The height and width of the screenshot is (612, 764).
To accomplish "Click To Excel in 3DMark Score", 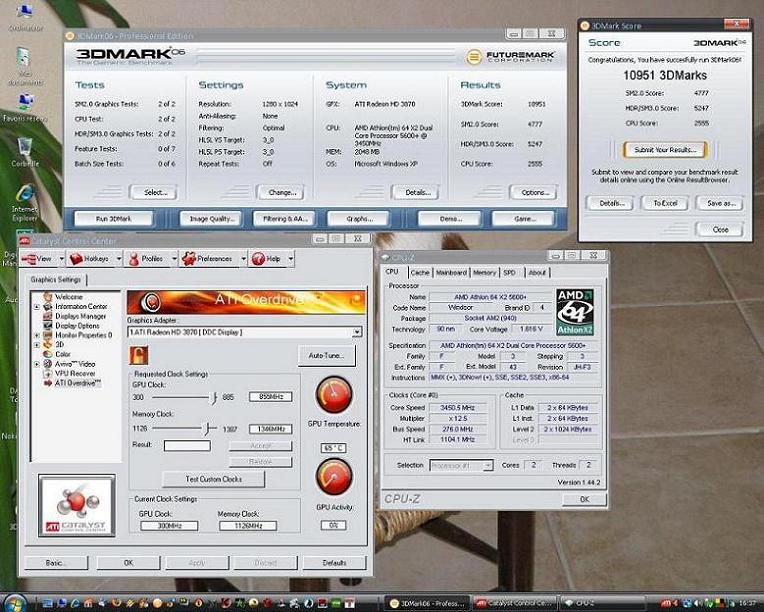I will point(665,203).
